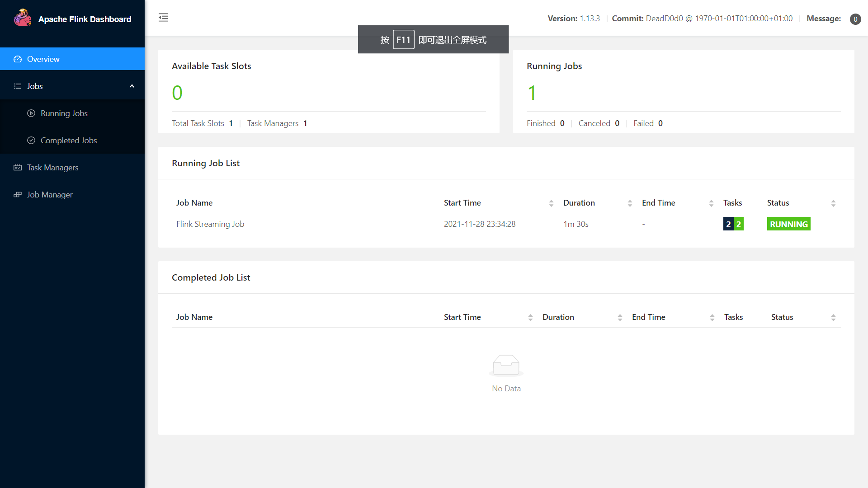
Task: Navigate to Running Jobs section
Action: pyautogui.click(x=64, y=113)
